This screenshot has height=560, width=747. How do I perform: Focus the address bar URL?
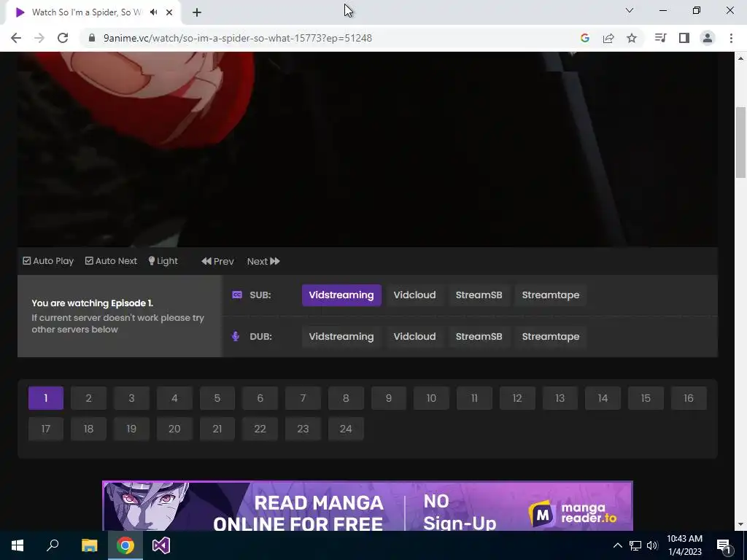238,38
